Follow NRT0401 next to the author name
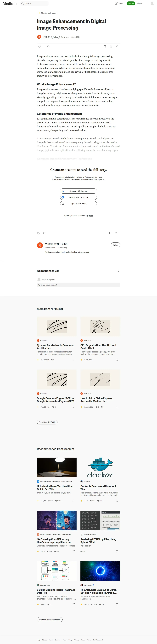The height and width of the screenshot is (644, 157). pos(56,37)
